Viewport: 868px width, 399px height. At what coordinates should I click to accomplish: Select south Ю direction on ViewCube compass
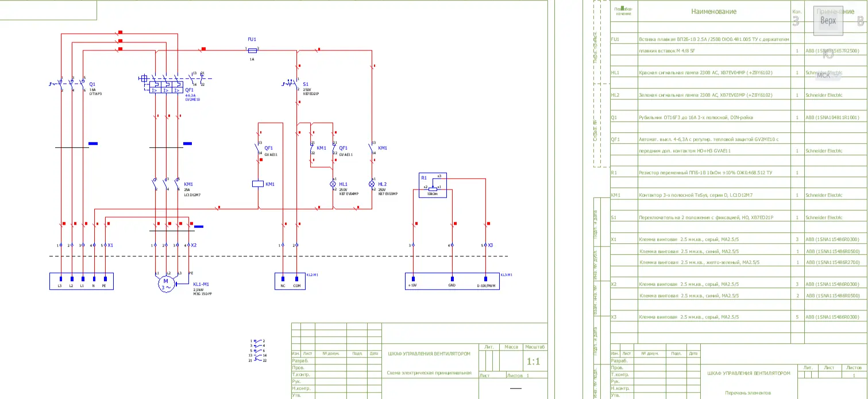click(828, 55)
